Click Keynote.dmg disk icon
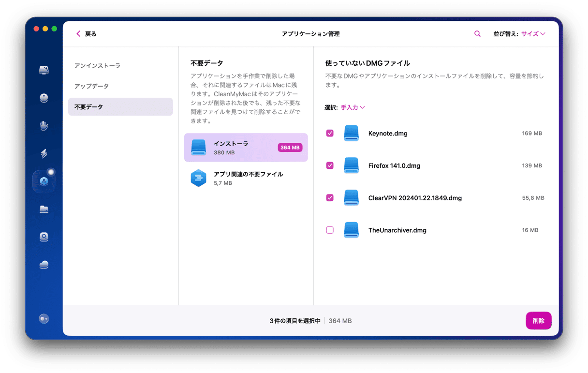The height and width of the screenshot is (373, 588). click(352, 133)
